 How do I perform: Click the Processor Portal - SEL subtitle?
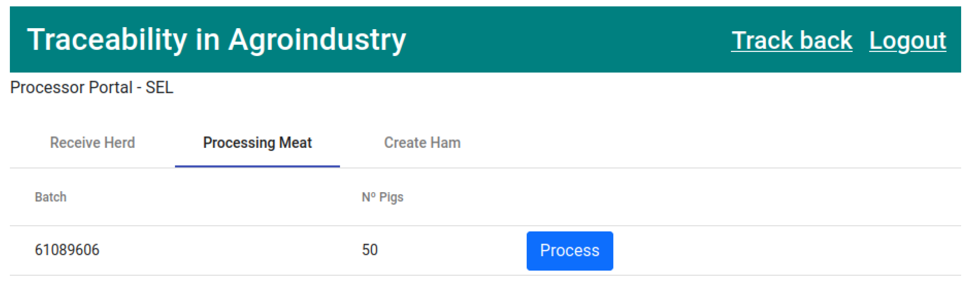[92, 87]
